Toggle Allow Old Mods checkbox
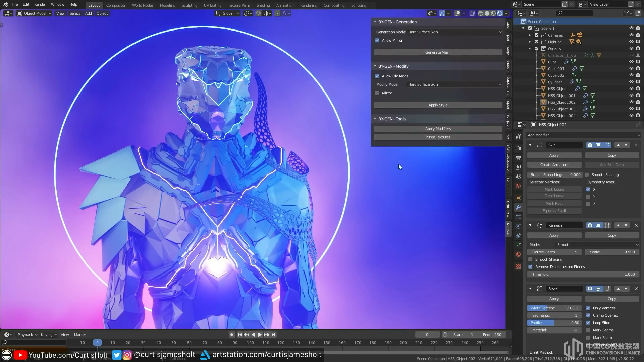This screenshot has width=644, height=362. coord(377,76)
